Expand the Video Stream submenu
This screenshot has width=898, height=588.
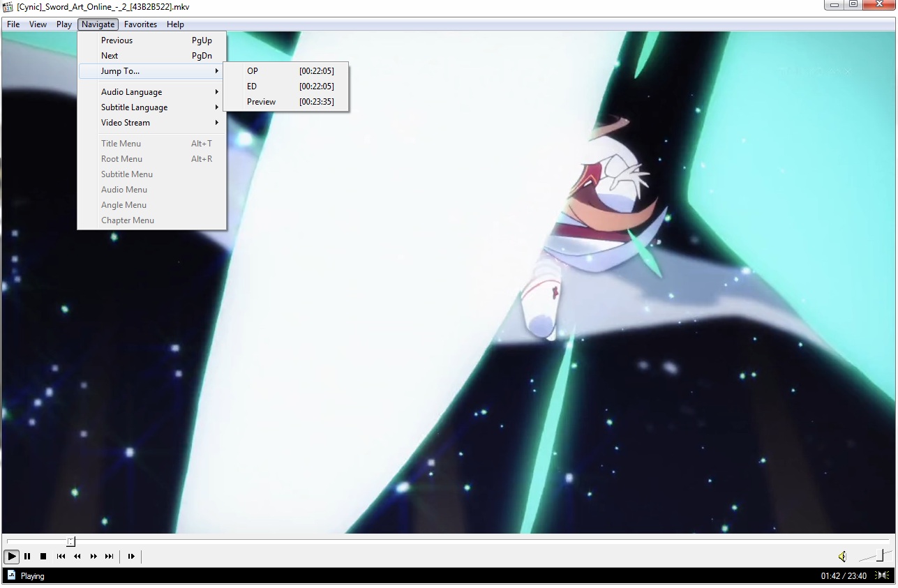click(151, 123)
